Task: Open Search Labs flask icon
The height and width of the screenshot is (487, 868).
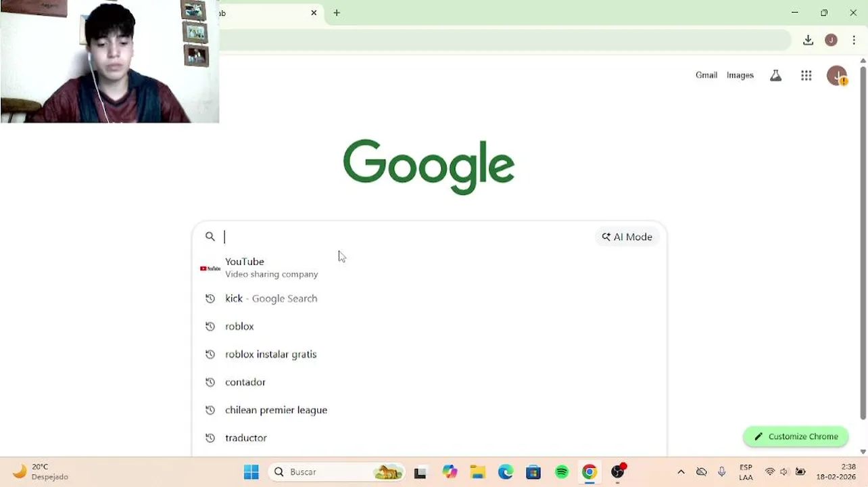Action: click(775, 76)
